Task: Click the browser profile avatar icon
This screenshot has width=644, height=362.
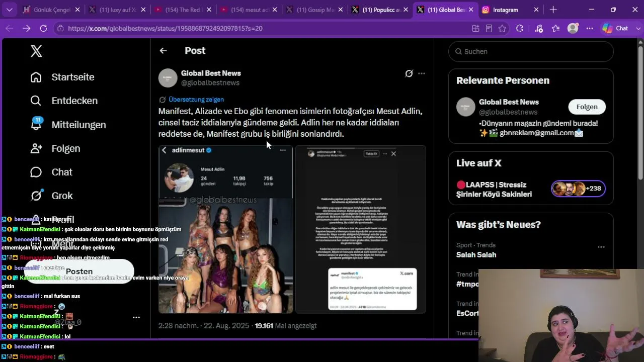Action: 573,29
